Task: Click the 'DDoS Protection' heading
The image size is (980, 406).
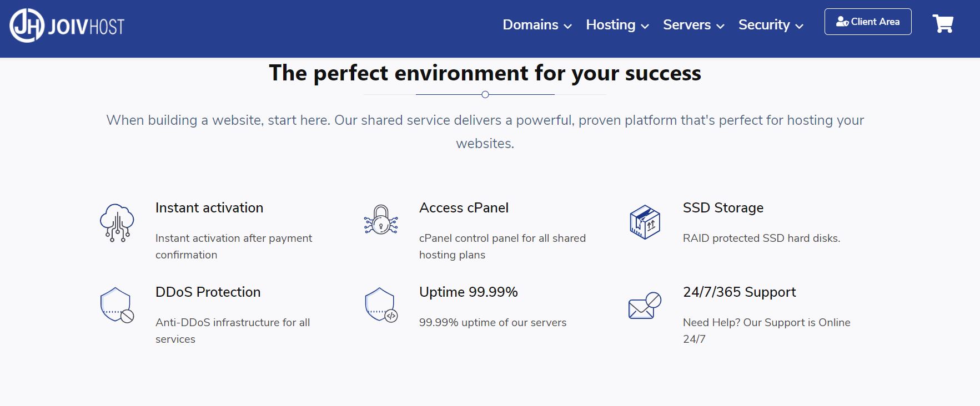Action: click(x=208, y=292)
